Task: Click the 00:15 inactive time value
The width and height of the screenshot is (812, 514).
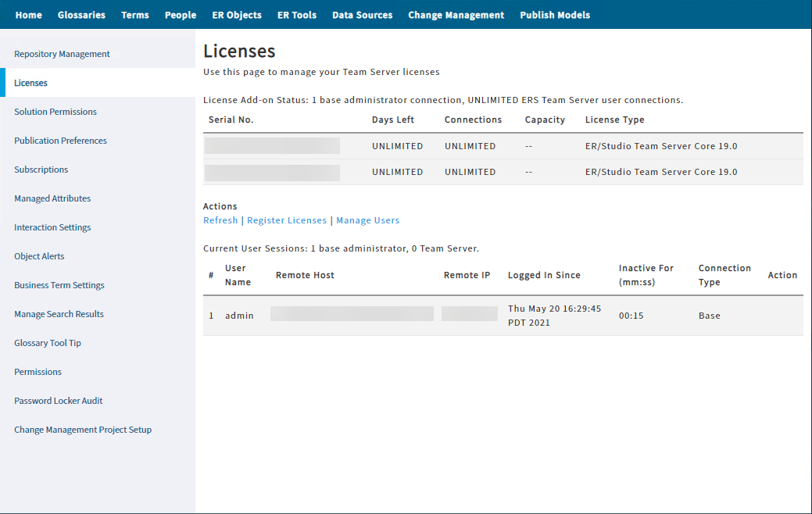Action: pos(631,316)
